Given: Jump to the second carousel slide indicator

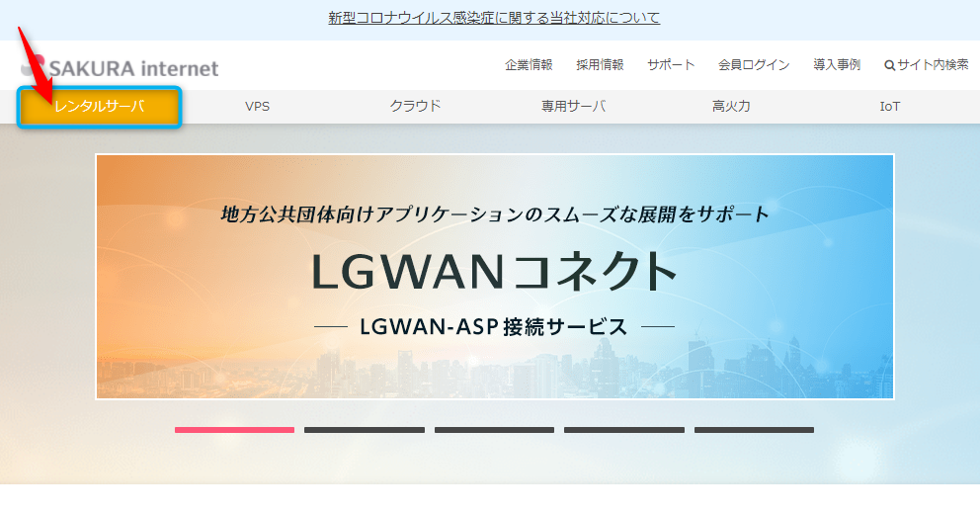Looking at the screenshot, I should click(365, 430).
